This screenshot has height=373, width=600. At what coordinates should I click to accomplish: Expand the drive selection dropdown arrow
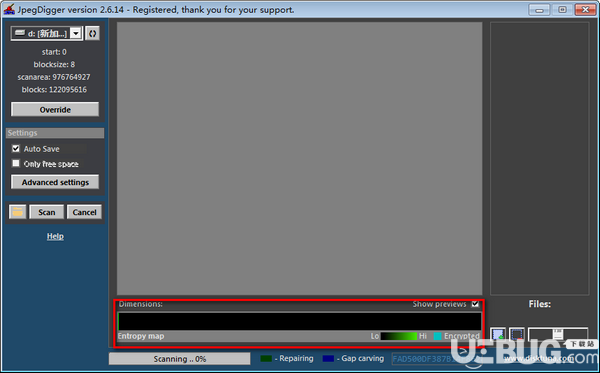pos(76,34)
